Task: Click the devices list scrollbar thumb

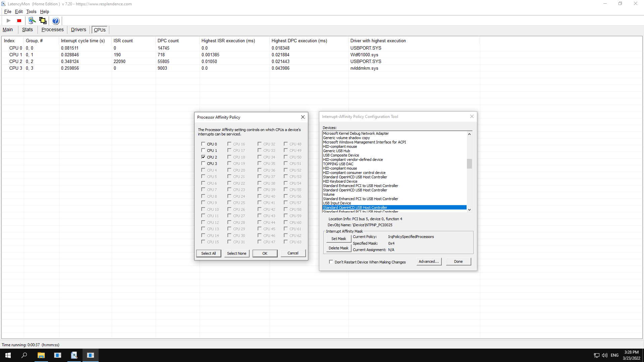Action: (469, 164)
